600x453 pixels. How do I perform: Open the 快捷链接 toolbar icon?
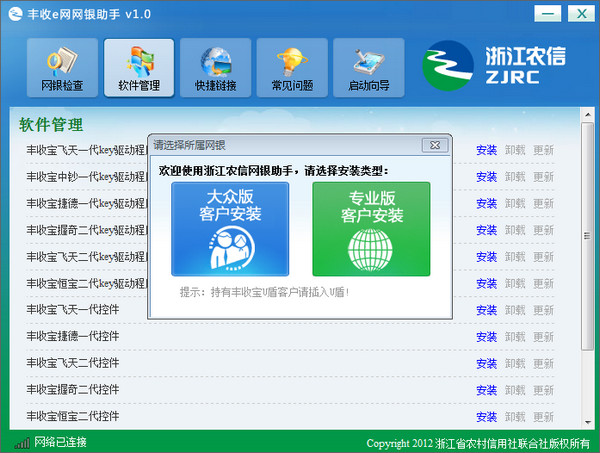point(215,68)
